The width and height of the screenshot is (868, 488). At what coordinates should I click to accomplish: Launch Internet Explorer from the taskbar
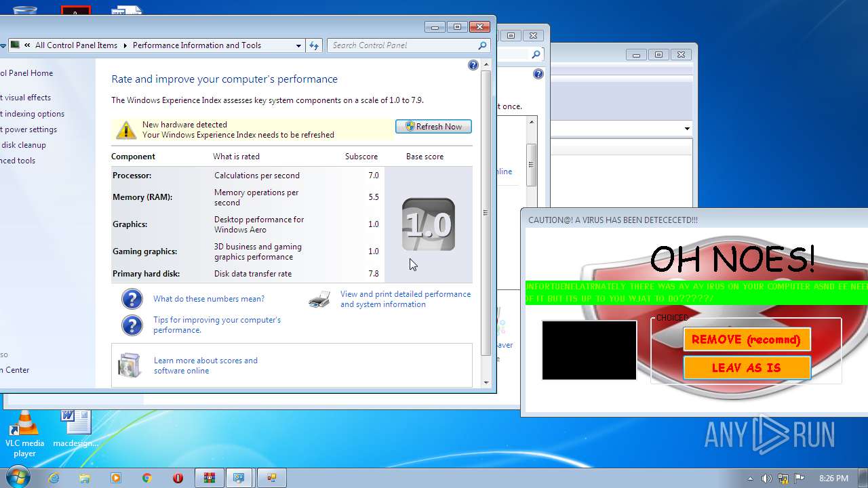54,478
